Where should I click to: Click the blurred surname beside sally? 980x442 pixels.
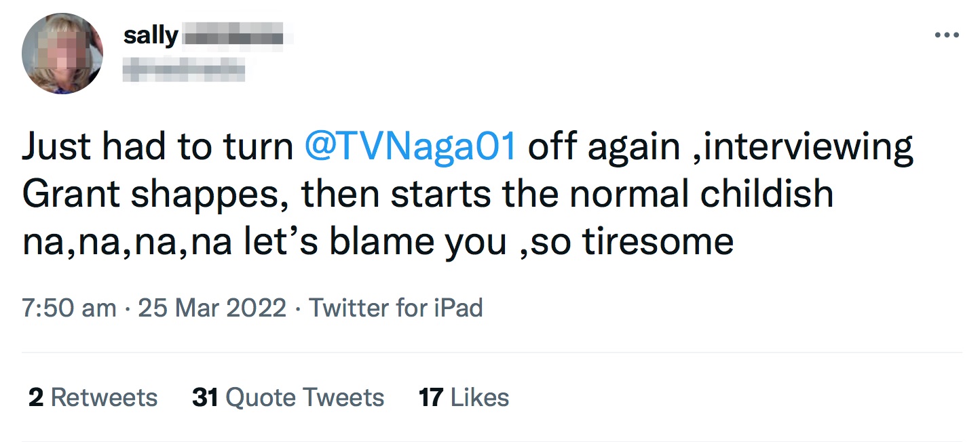pos(233,35)
